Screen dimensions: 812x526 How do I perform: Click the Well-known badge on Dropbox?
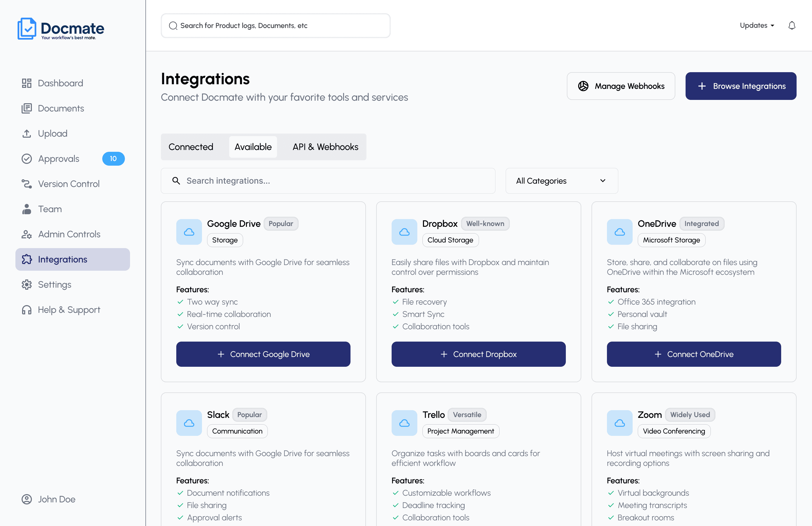tap(485, 224)
